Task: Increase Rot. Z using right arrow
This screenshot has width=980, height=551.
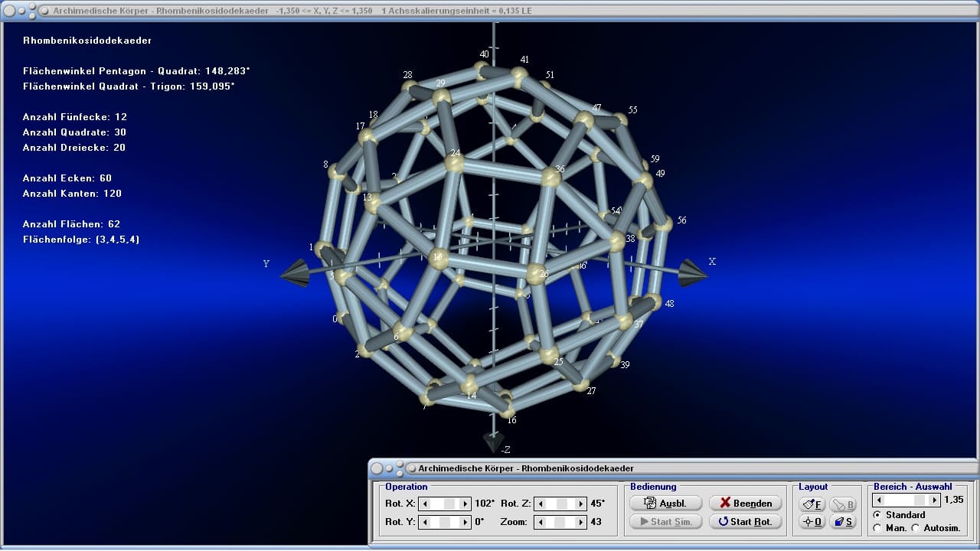Action: pyautogui.click(x=580, y=504)
